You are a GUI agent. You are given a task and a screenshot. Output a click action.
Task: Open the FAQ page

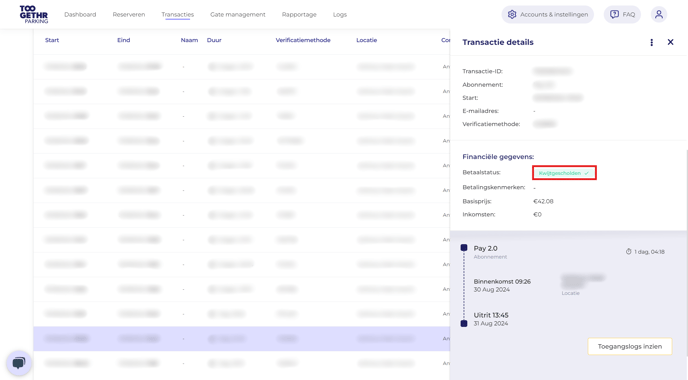(x=622, y=14)
